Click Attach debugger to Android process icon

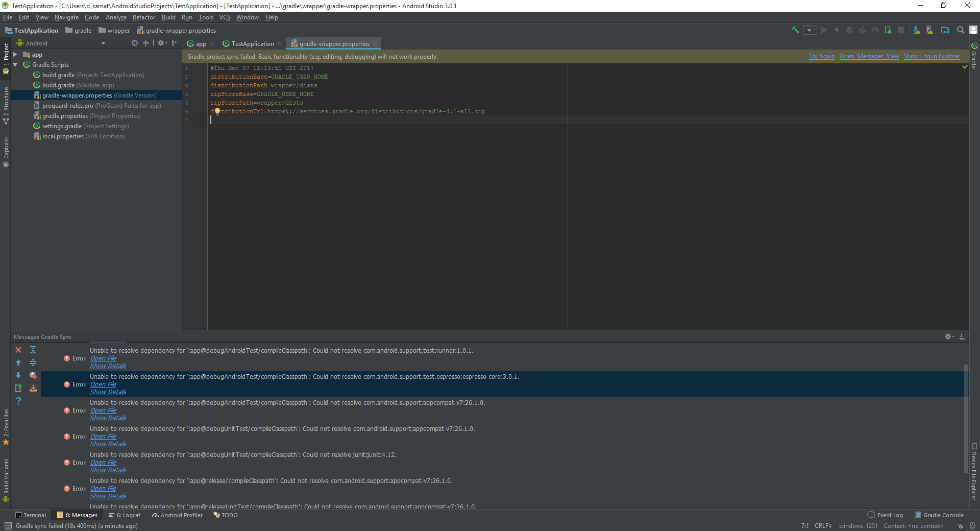(888, 30)
